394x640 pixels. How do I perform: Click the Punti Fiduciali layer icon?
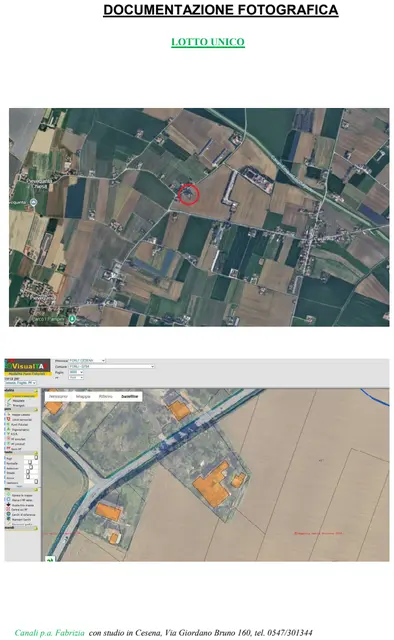[9, 424]
